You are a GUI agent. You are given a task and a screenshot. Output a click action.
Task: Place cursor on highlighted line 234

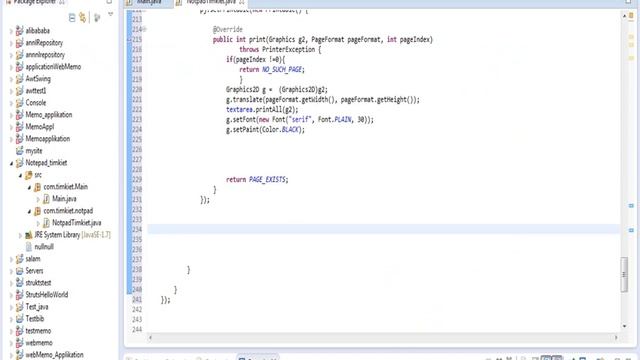click(x=383, y=229)
